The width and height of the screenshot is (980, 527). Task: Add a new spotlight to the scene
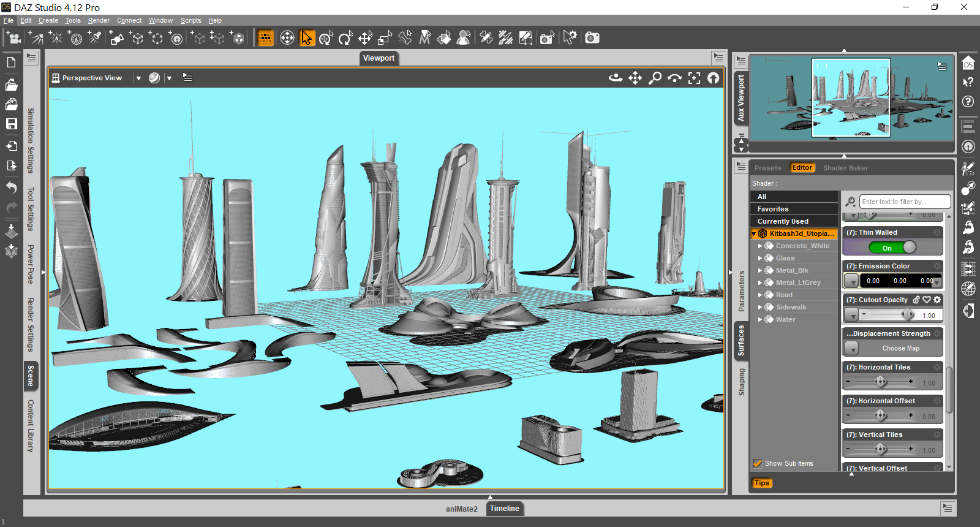pos(96,38)
